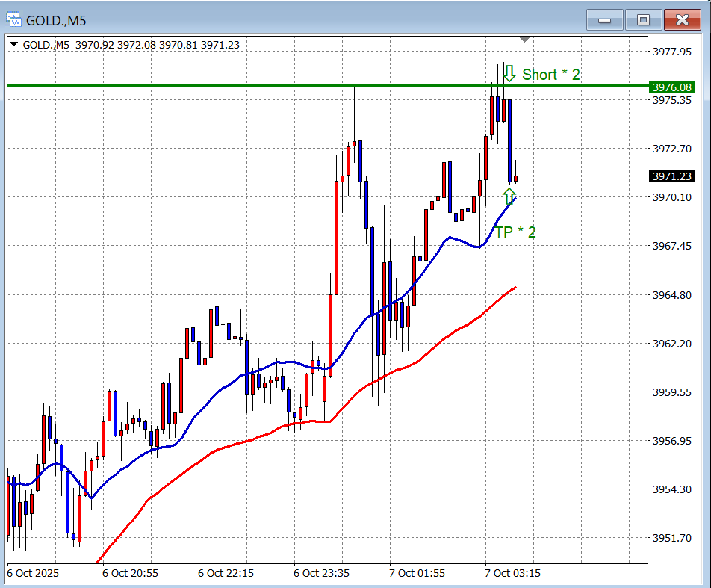Click the 7 Oct 03:15 time label
711x588 pixels.
(512, 573)
